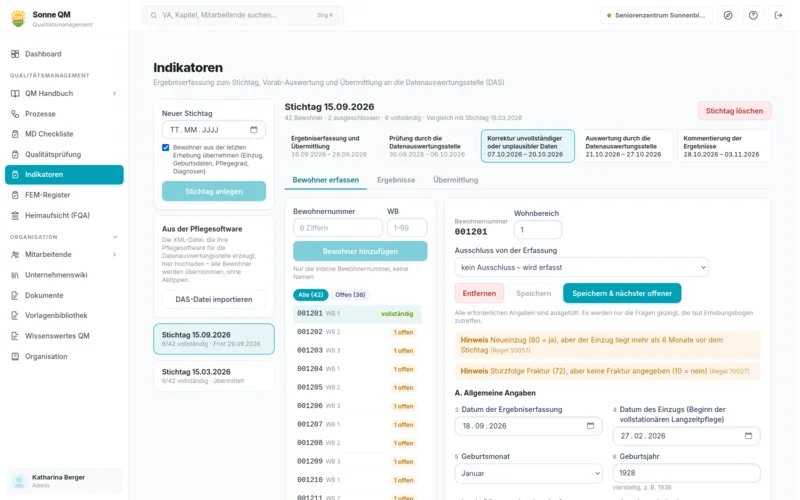Click Katharina Berger's avatar icon
Viewport: 800px width, 500px height.
(19, 481)
